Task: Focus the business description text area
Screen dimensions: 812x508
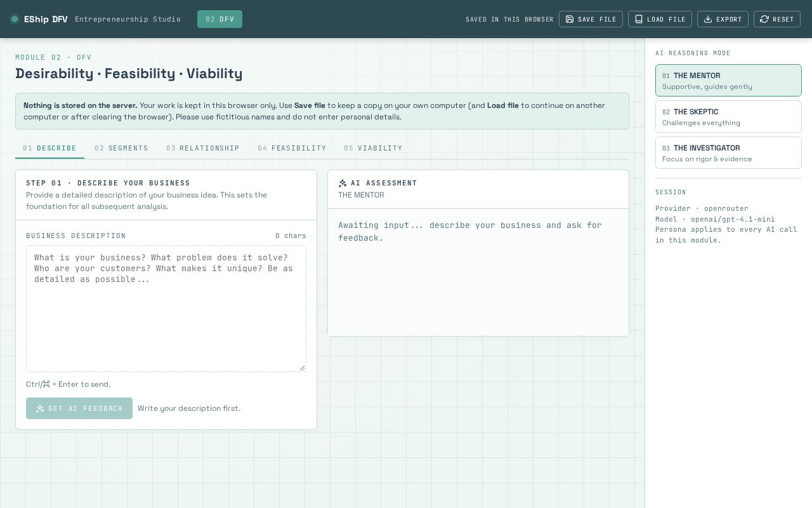Action: 166,309
